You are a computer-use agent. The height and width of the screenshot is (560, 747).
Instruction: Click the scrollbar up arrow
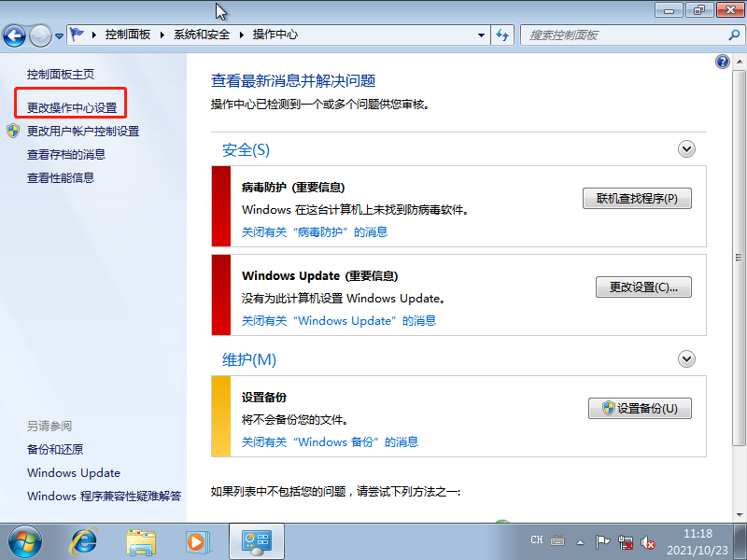pyautogui.click(x=739, y=62)
